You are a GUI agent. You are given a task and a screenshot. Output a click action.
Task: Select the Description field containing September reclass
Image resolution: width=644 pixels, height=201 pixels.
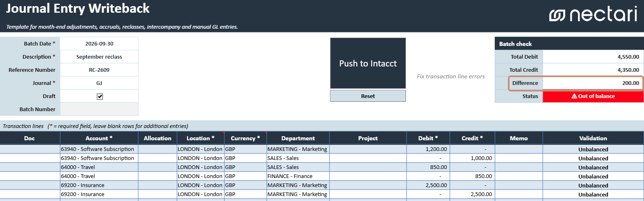[99, 57]
